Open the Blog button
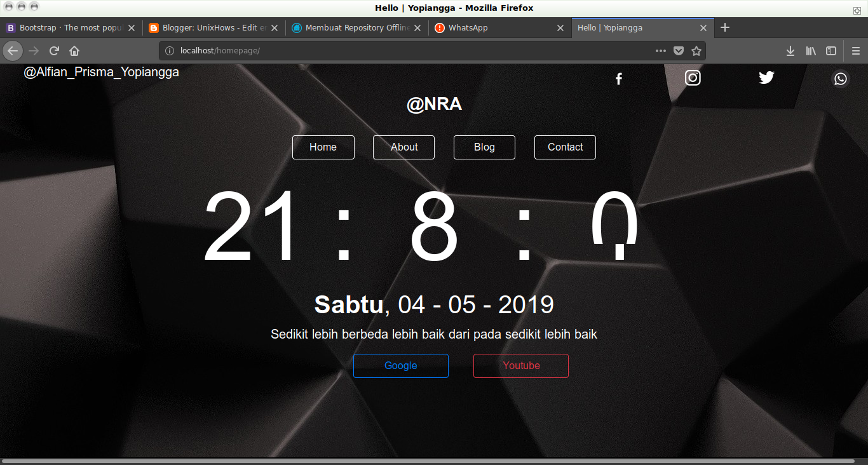Image resolution: width=868 pixels, height=465 pixels. tap(484, 147)
